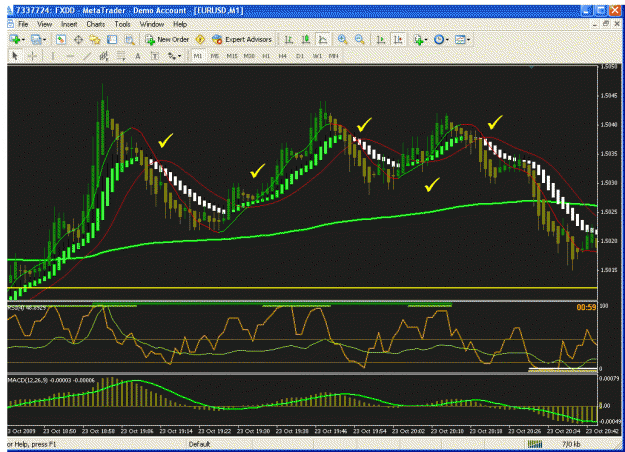This screenshot has width=625, height=452.
Task: Click the chart shift triangle marker
Action: tap(531, 67)
